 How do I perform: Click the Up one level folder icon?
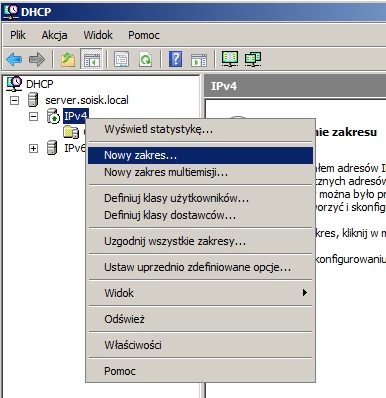coord(68,59)
